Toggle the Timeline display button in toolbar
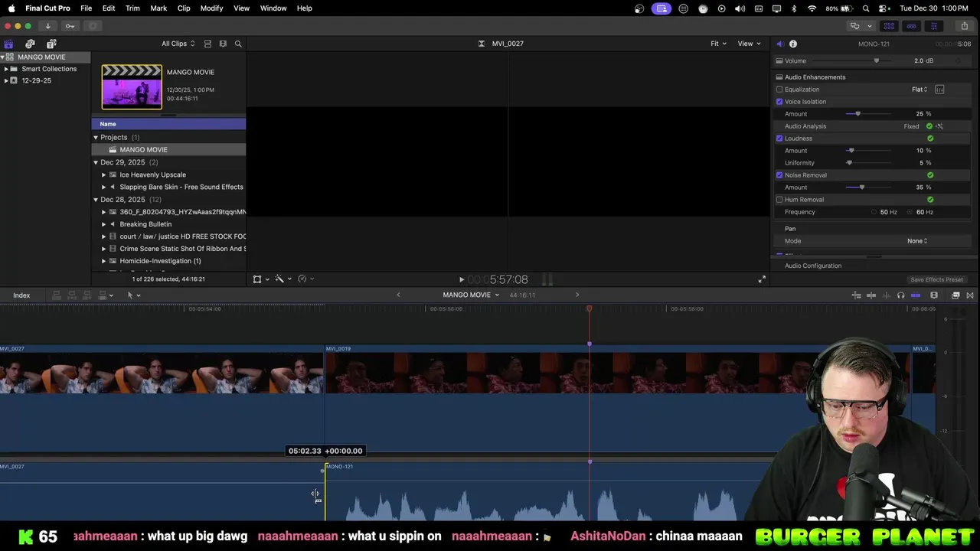This screenshot has height=551, width=980. [911, 26]
